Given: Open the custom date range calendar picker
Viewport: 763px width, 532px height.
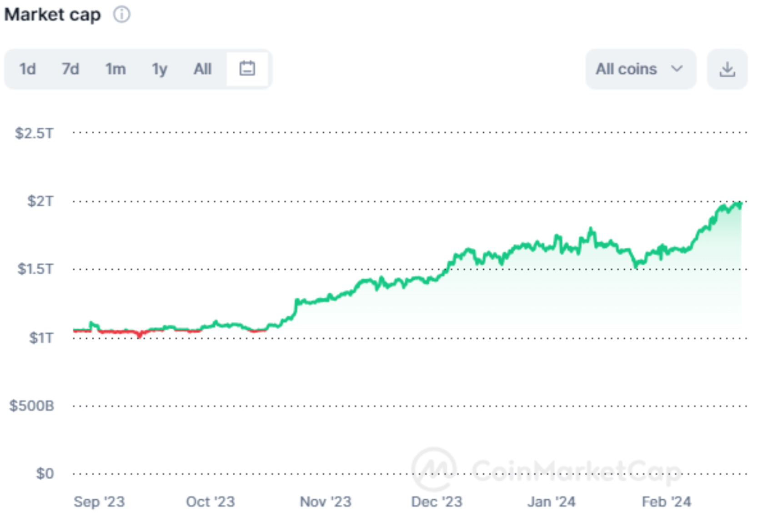Looking at the screenshot, I should pos(247,69).
